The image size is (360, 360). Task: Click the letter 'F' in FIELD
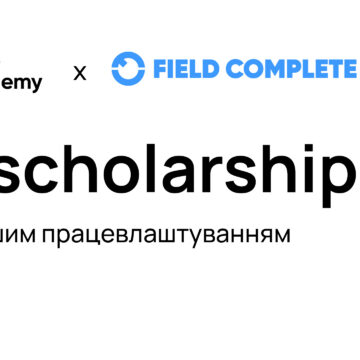coord(161,69)
